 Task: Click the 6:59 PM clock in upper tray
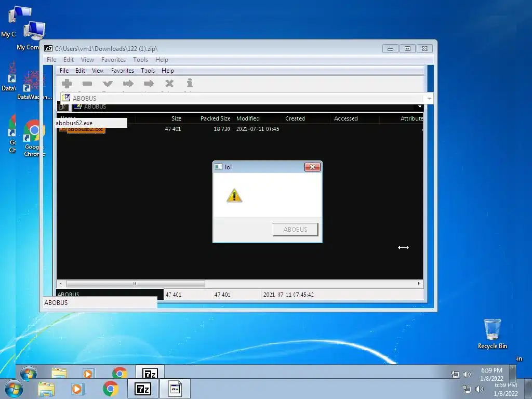[x=491, y=370]
